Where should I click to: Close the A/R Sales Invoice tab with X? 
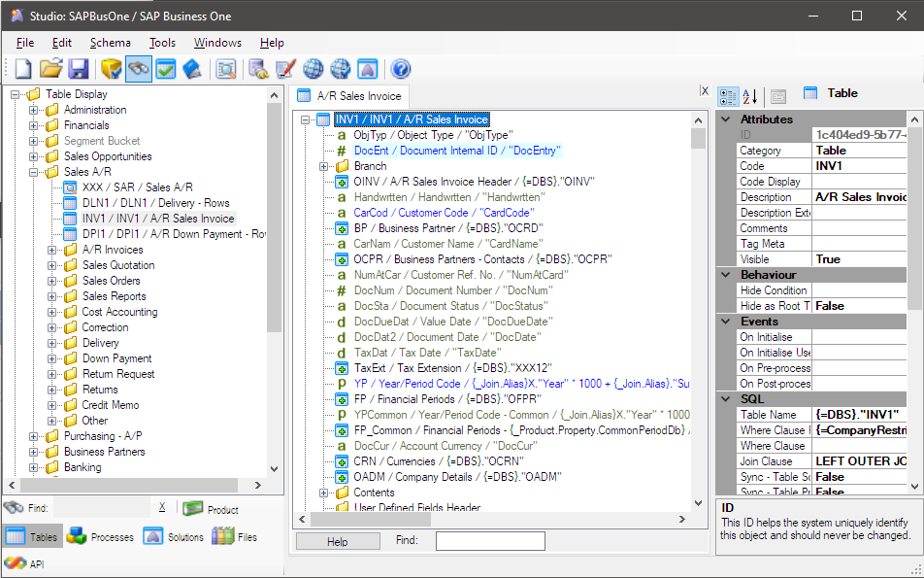(705, 91)
